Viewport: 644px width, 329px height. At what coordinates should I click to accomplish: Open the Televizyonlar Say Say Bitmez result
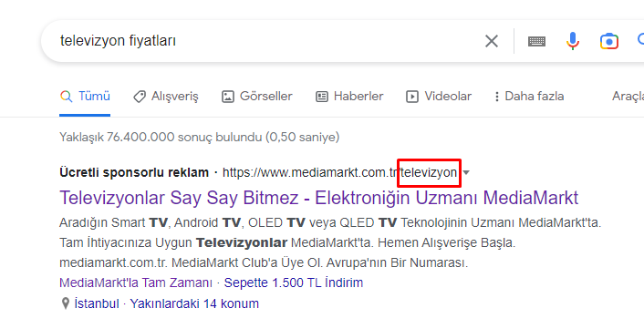(x=318, y=198)
